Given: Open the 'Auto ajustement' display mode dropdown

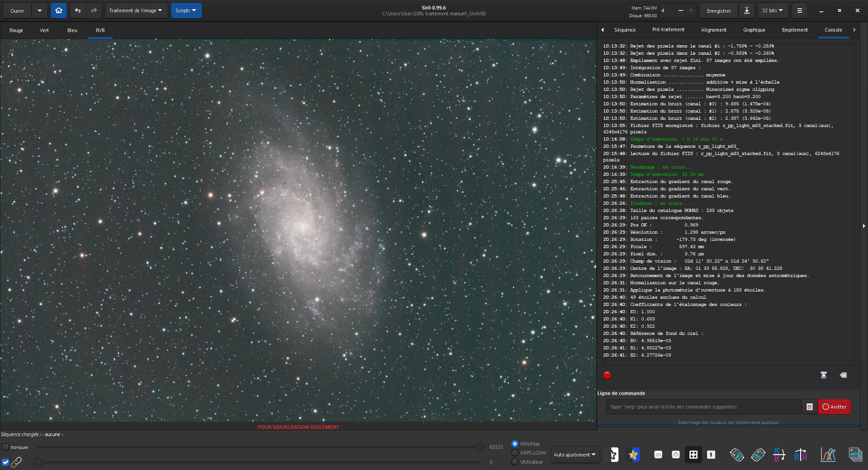Looking at the screenshot, I should [x=574, y=455].
